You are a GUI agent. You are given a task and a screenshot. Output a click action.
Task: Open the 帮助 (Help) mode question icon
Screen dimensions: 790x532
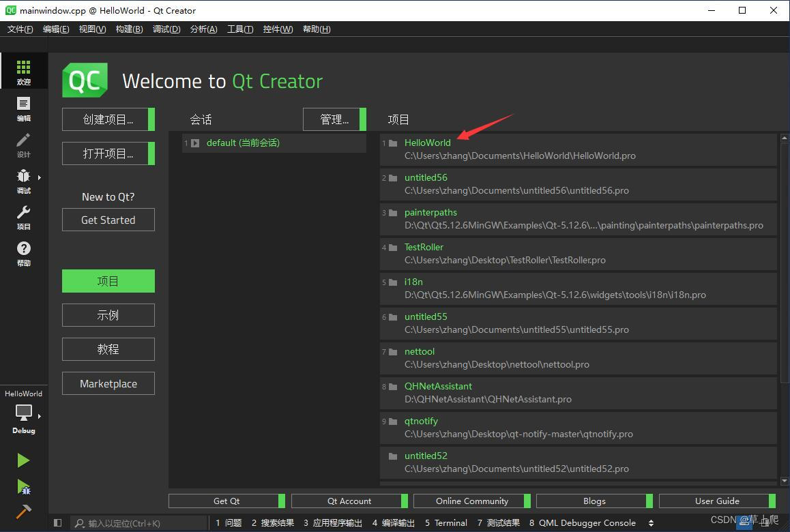click(24, 254)
